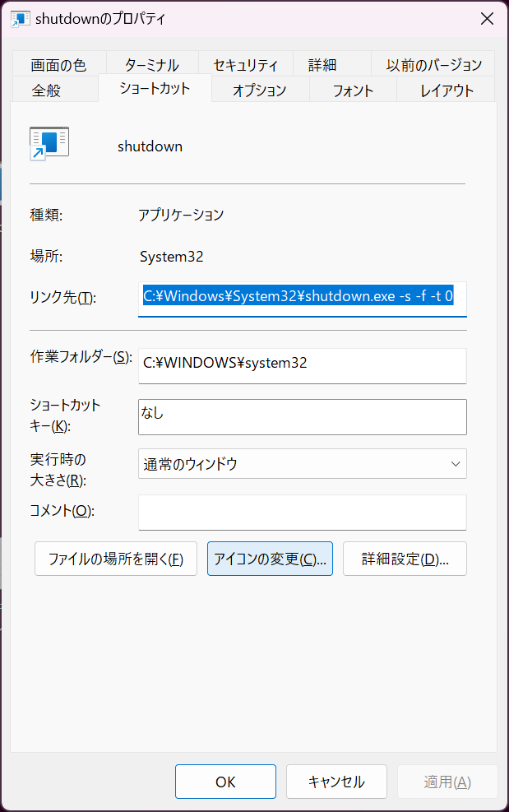Click the title bar shortcut icon
The height and width of the screenshot is (812, 509).
click(x=21, y=20)
